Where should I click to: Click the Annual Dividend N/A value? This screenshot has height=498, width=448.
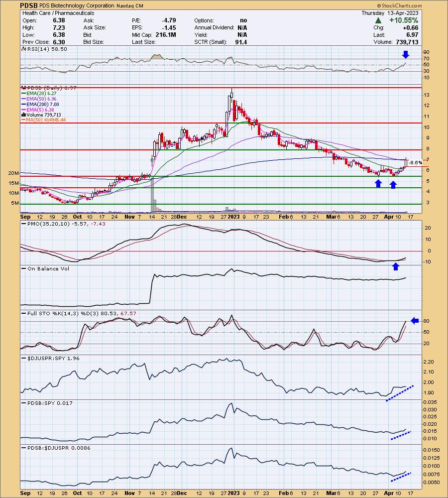242,27
